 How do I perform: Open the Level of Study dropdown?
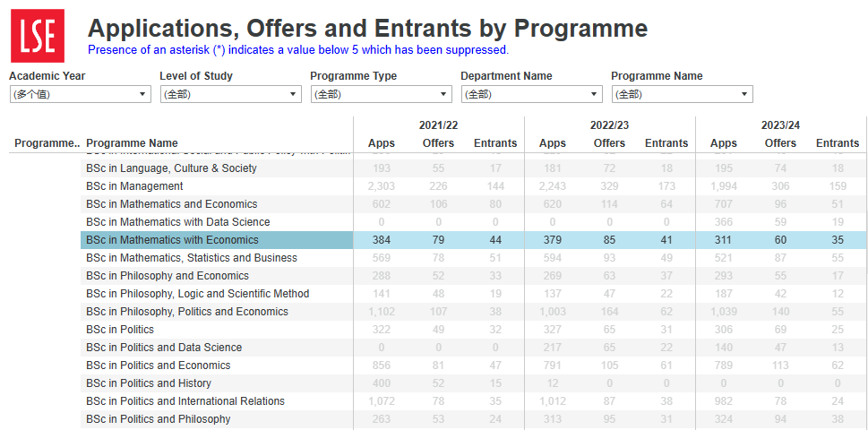pyautogui.click(x=231, y=94)
